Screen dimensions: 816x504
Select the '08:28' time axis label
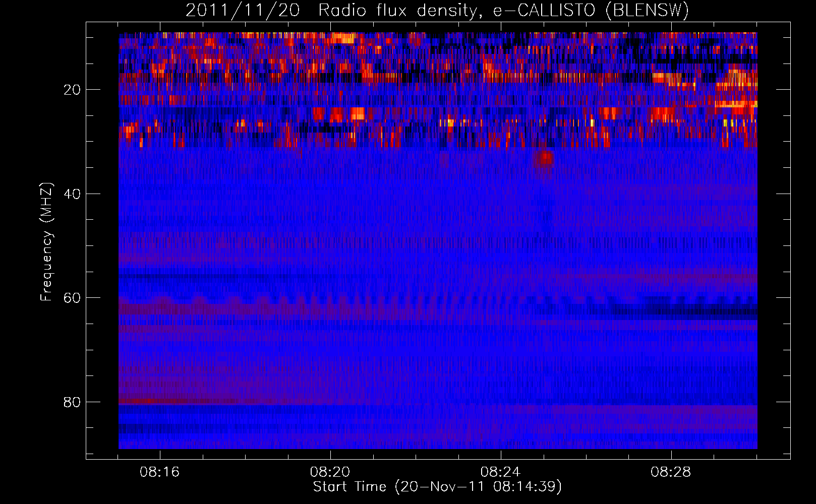click(671, 472)
